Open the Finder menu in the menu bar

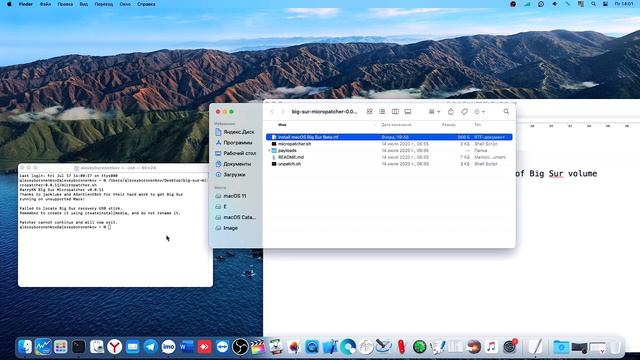point(25,4)
